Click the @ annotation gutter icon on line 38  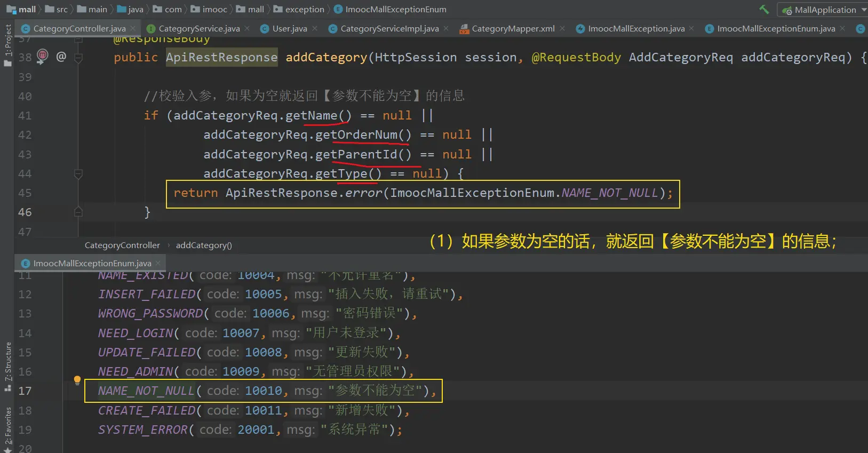(61, 56)
